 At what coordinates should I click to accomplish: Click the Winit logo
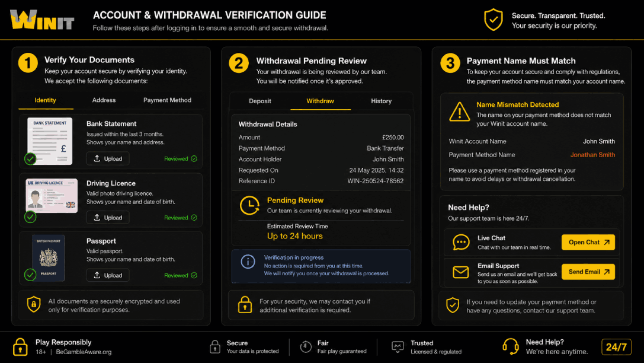click(x=42, y=20)
